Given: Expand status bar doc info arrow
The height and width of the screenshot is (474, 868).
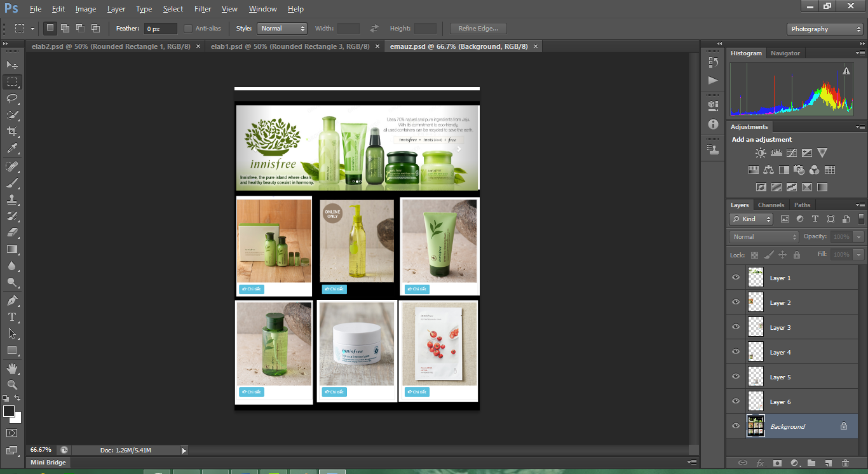Looking at the screenshot, I should pyautogui.click(x=184, y=450).
